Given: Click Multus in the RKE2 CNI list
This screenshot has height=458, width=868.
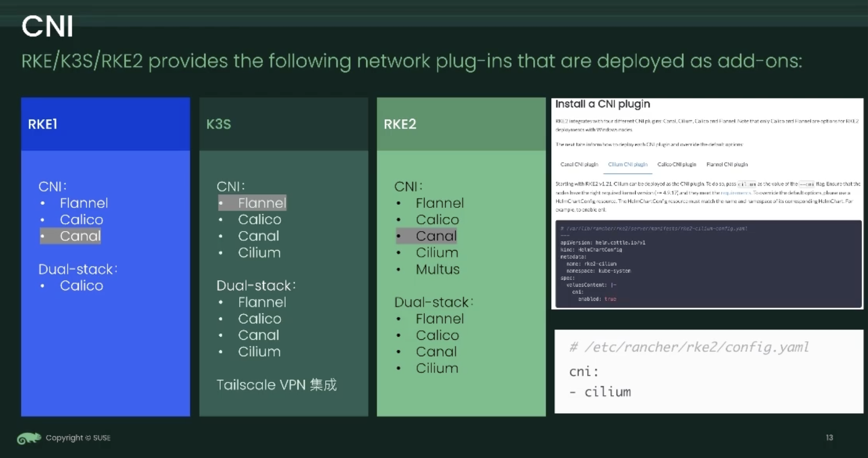Looking at the screenshot, I should coord(437,269).
